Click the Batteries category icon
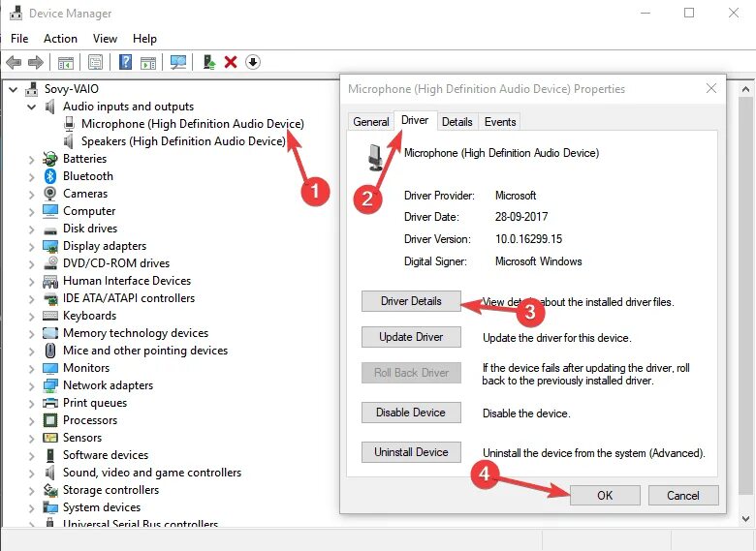This screenshot has height=551, width=756. [x=50, y=159]
